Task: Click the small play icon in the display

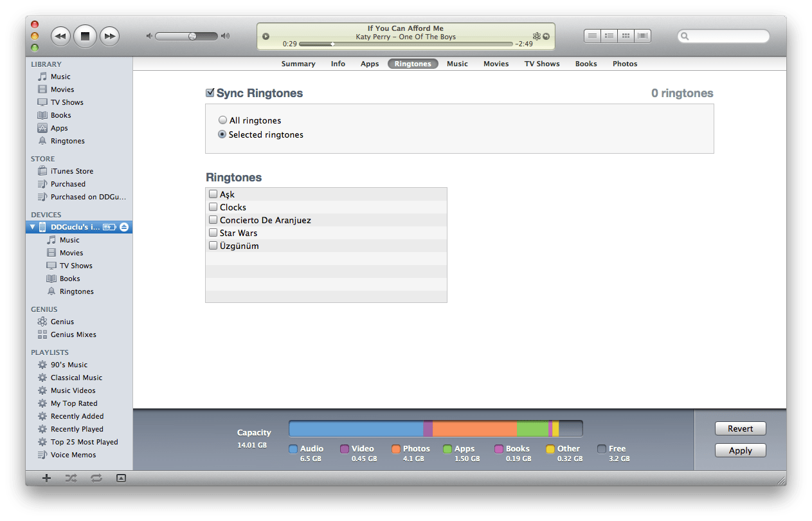Action: click(x=266, y=37)
